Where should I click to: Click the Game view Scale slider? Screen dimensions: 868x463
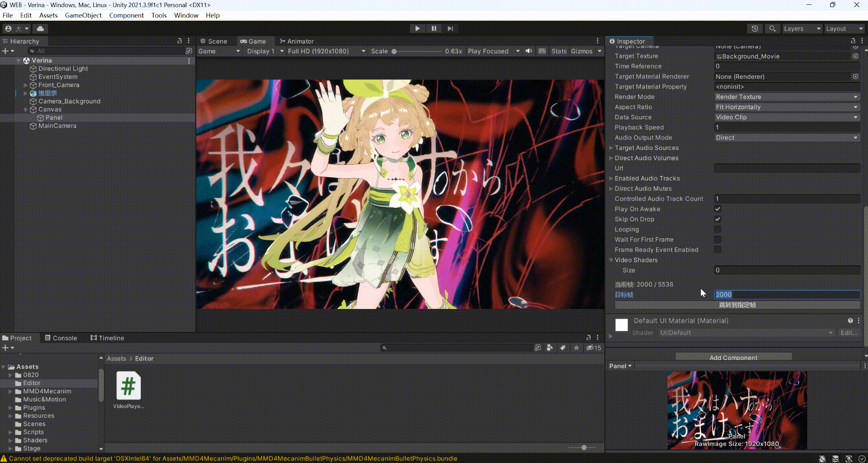(x=417, y=51)
